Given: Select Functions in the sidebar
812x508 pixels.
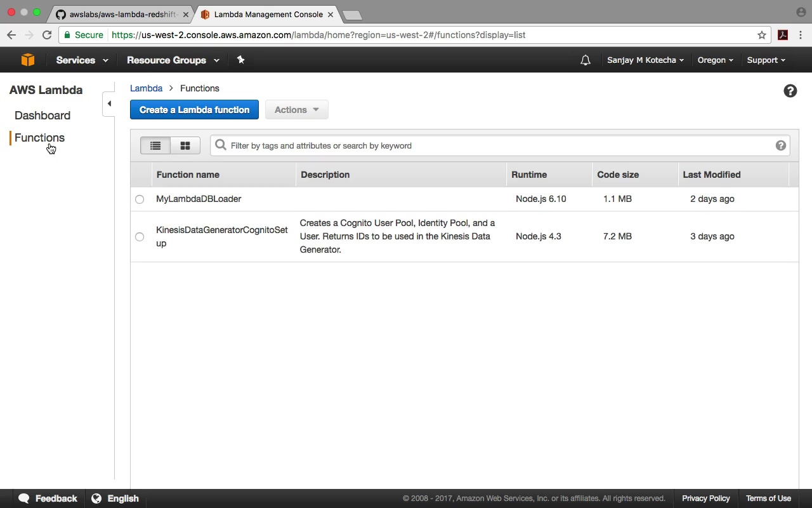Looking at the screenshot, I should coord(39,138).
